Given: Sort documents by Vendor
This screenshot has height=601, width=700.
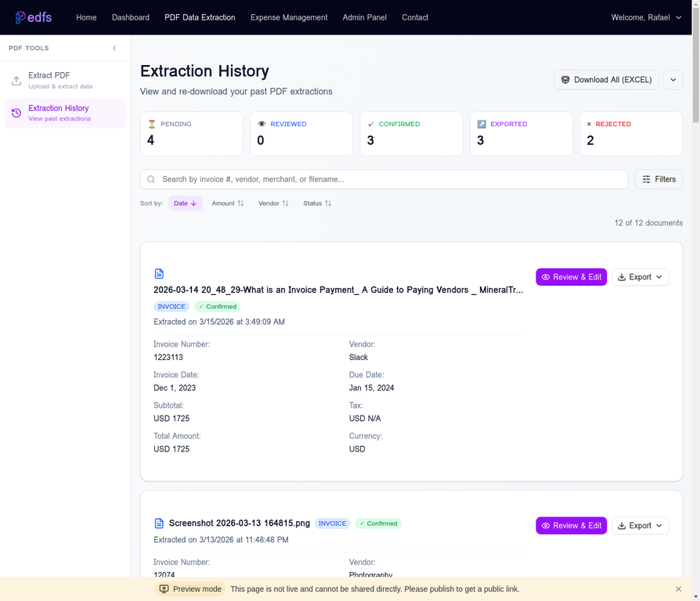Looking at the screenshot, I should click(x=273, y=203).
